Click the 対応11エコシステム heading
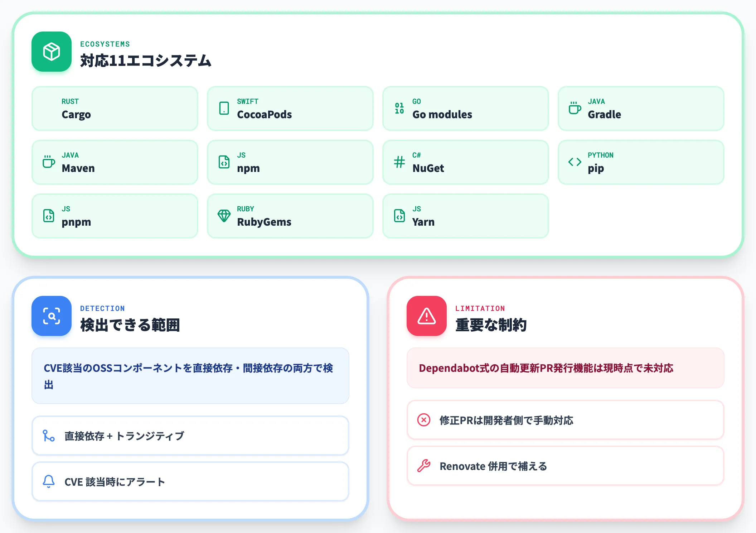The width and height of the screenshot is (756, 533). [146, 61]
